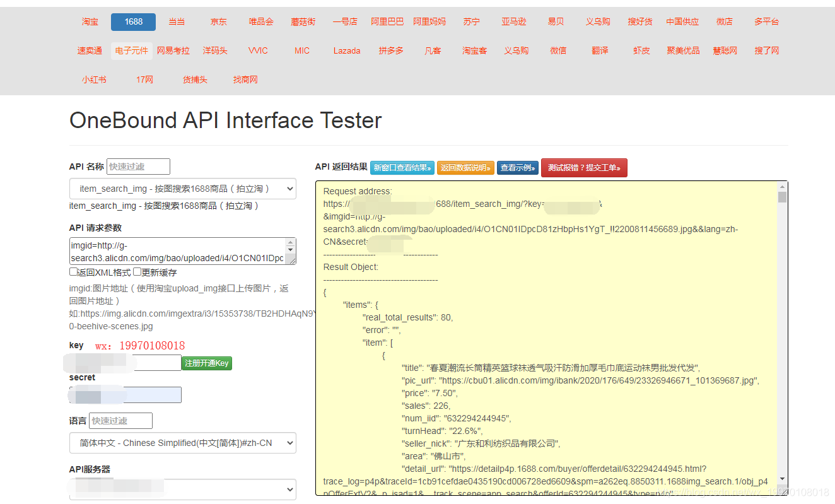The width and height of the screenshot is (835, 504).
Task: Switch to the 微信 tab
Action: tap(558, 50)
